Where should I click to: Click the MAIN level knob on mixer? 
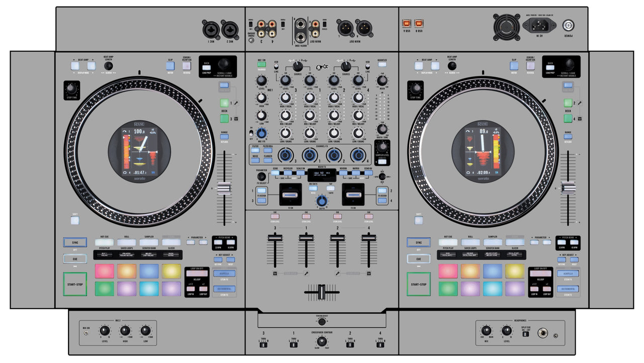point(382,80)
